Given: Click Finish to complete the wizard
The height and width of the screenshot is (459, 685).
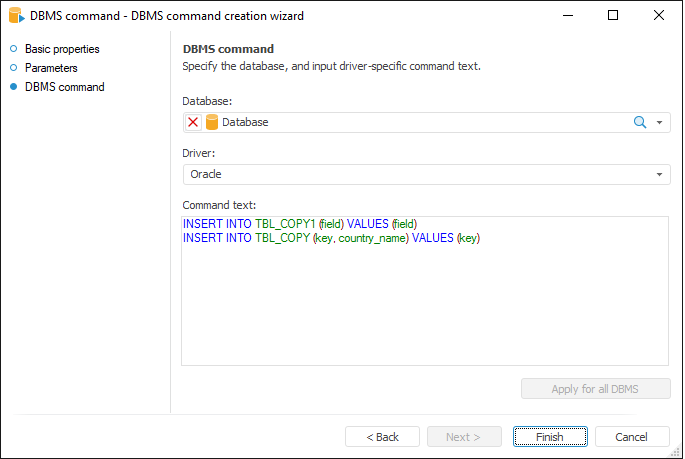Looking at the screenshot, I should pos(549,437).
